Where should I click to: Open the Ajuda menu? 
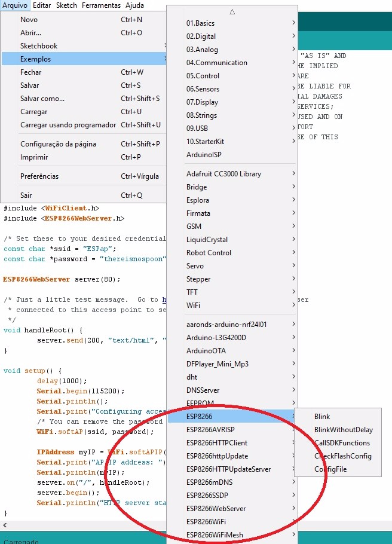(x=134, y=5)
